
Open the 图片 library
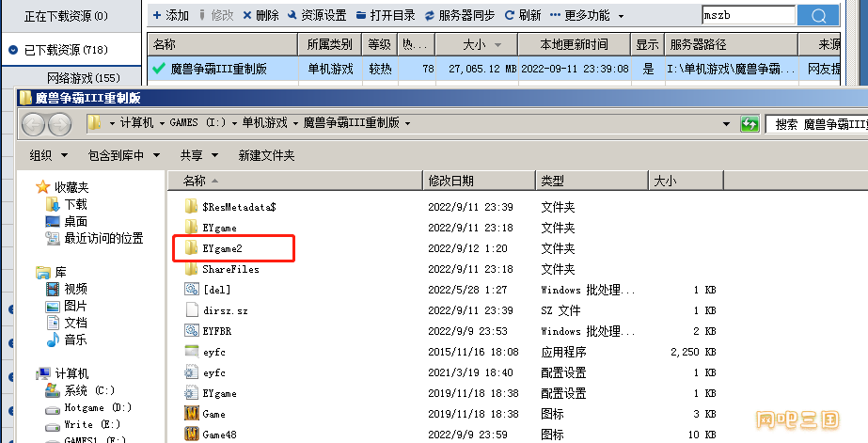[x=75, y=306]
